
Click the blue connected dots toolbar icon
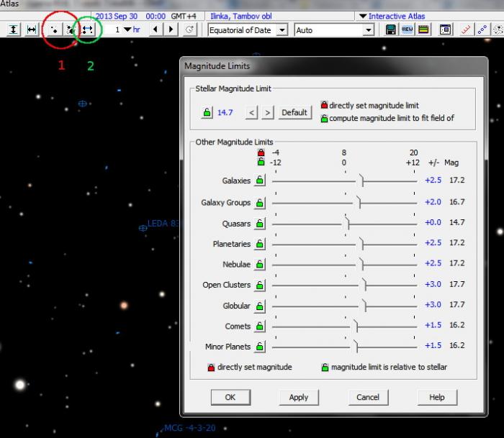tap(482, 30)
